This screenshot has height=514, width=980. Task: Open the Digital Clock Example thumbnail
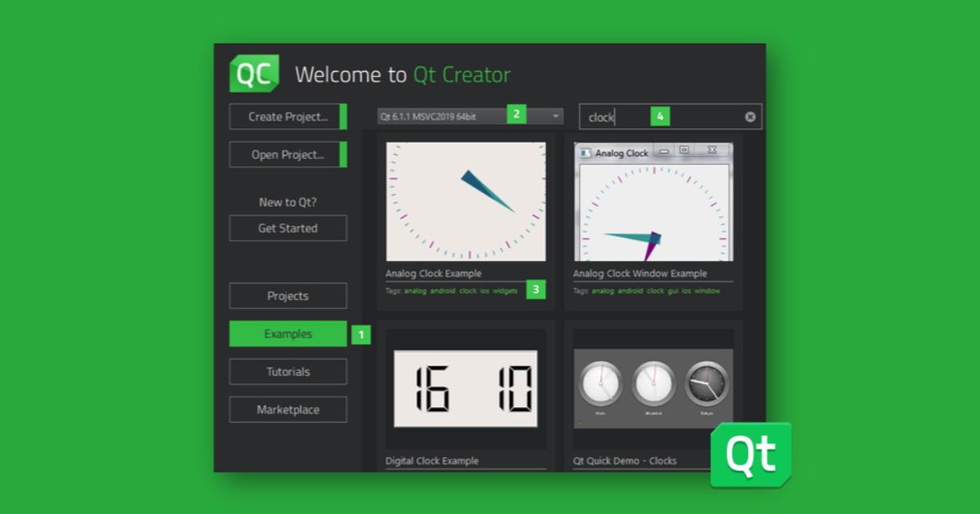tap(465, 389)
